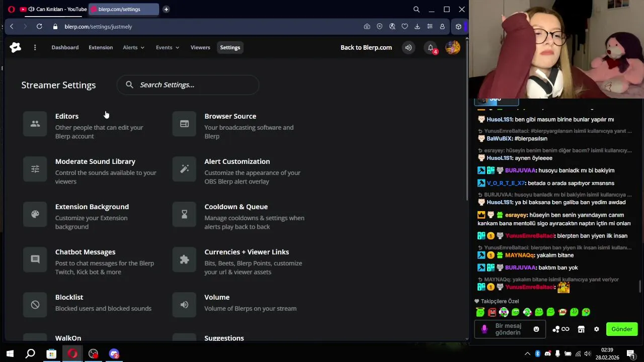This screenshot has width=644, height=362.
Task: Select the blerp.com/settings browser tab
Action: coord(123,9)
